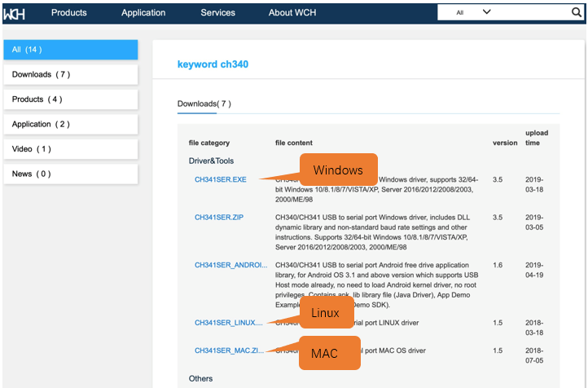Select the All (14) filter

71,50
